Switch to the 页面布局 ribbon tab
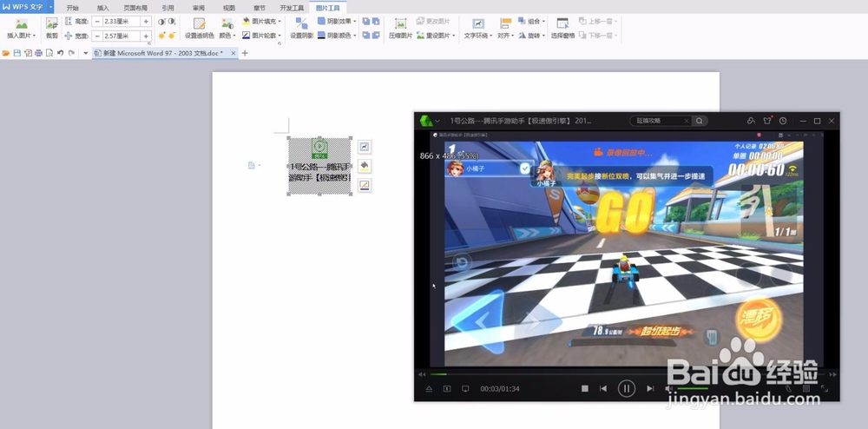This screenshot has width=868, height=429. 135,8
